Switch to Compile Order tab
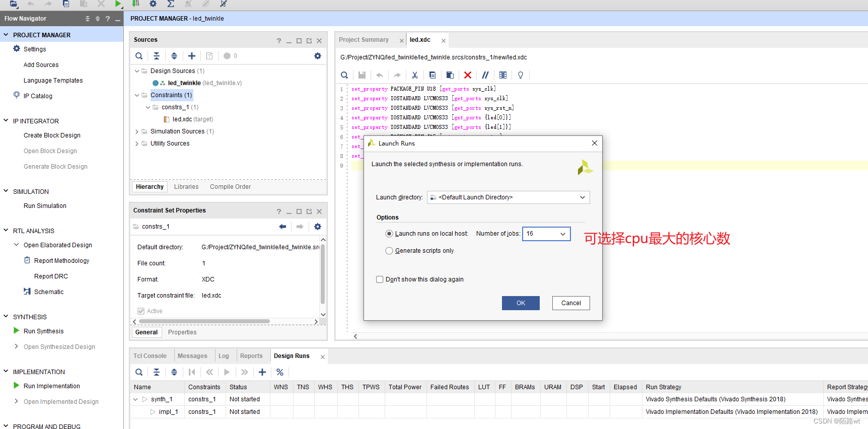This screenshot has width=868, height=429. 230,187
